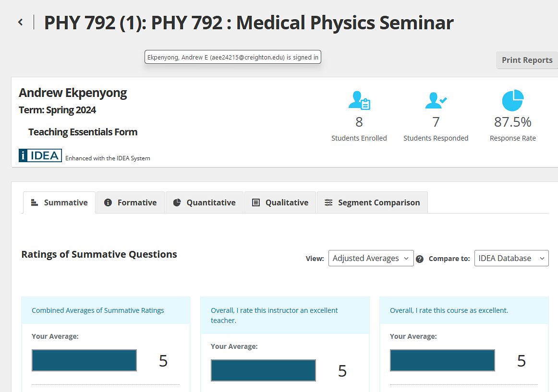Expand the IDEA Database compare dropdown
This screenshot has width=558, height=392.
[x=511, y=258]
